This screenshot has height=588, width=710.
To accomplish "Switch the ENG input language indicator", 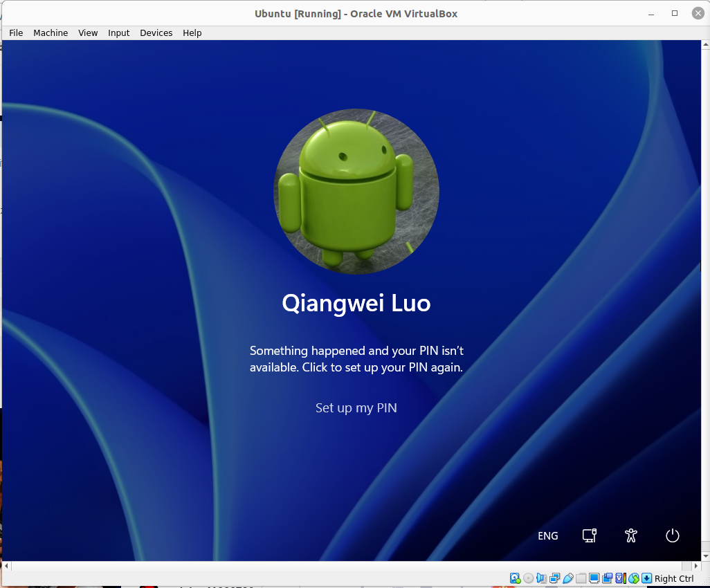I will point(547,536).
